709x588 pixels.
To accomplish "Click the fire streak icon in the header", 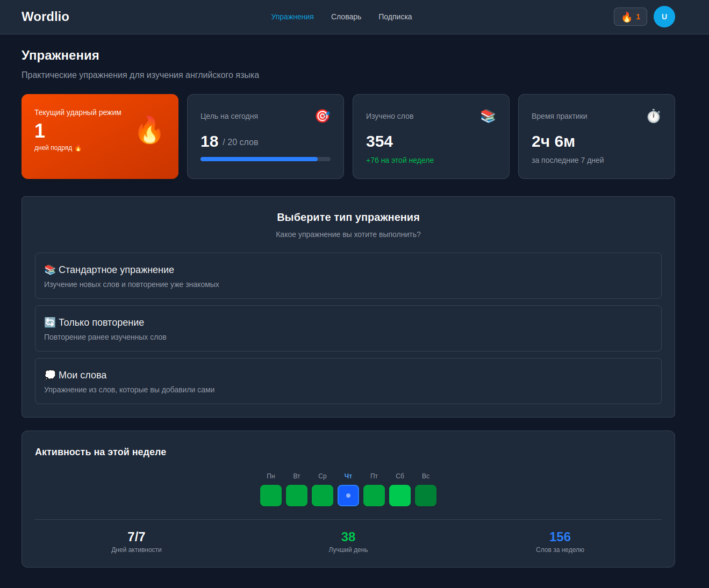I will [x=627, y=17].
